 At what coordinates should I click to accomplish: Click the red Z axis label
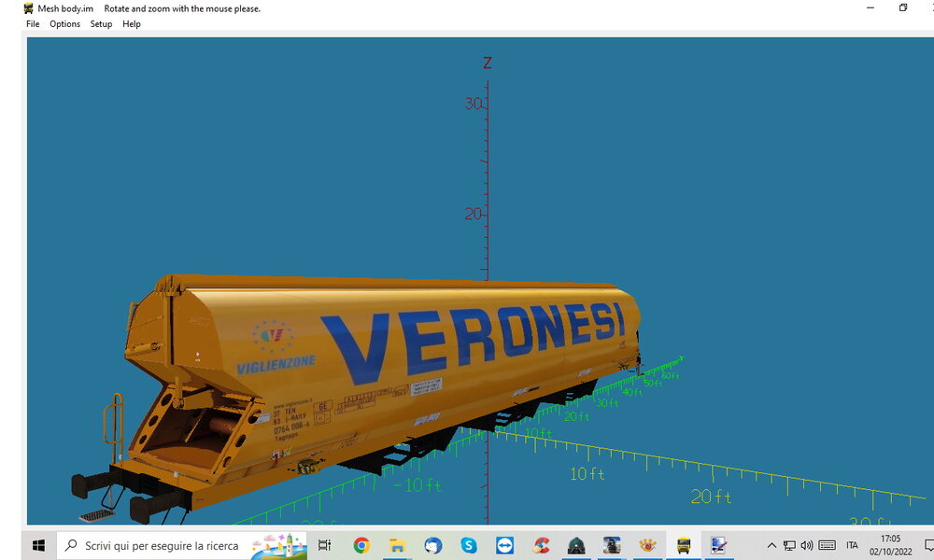click(488, 63)
